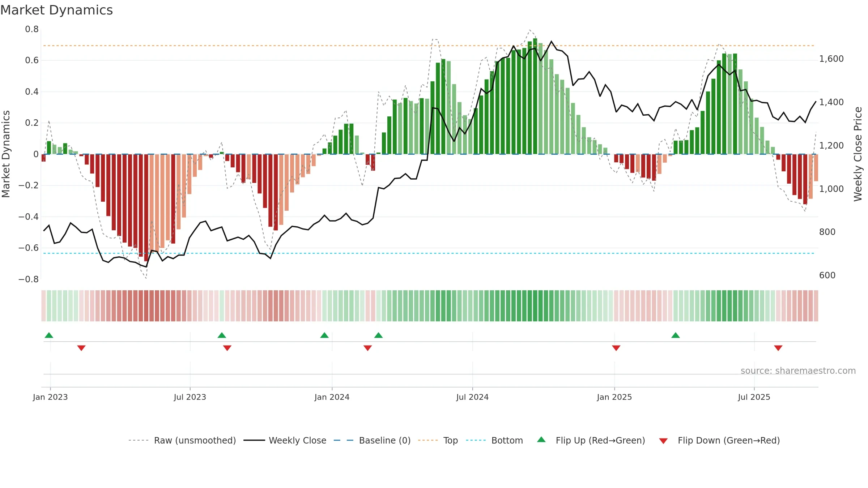Click the −0.6 left axis tick label
The width and height of the screenshot is (868, 488).
pyautogui.click(x=29, y=248)
